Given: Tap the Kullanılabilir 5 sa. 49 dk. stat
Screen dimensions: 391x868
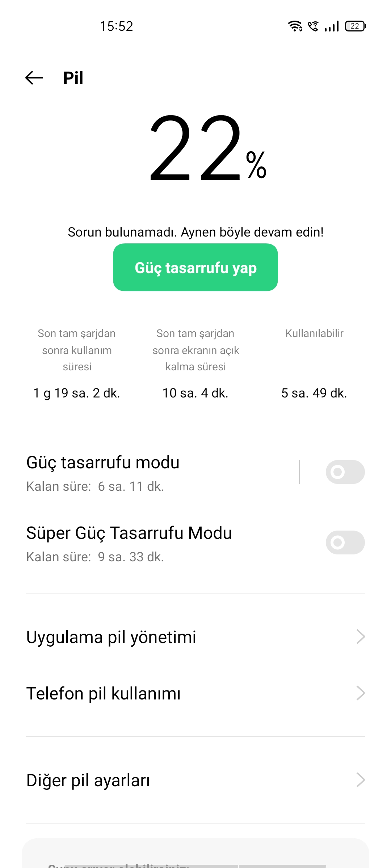Looking at the screenshot, I should (314, 363).
